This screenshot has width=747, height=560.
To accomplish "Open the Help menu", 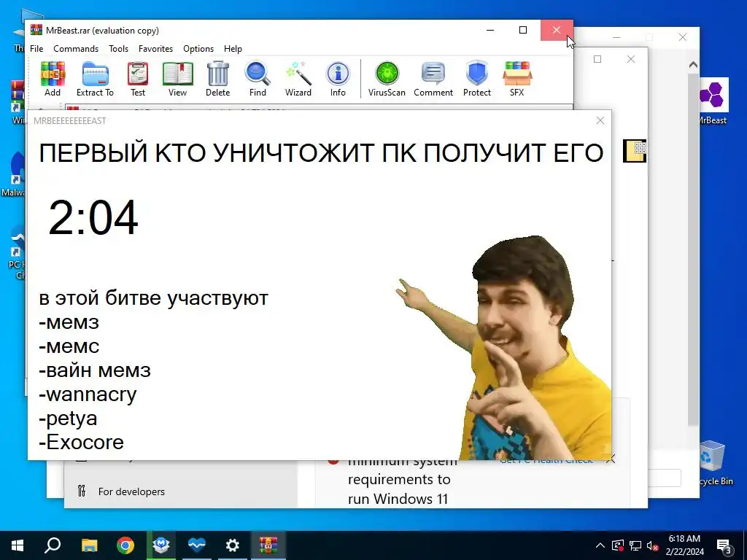I will pos(233,49).
